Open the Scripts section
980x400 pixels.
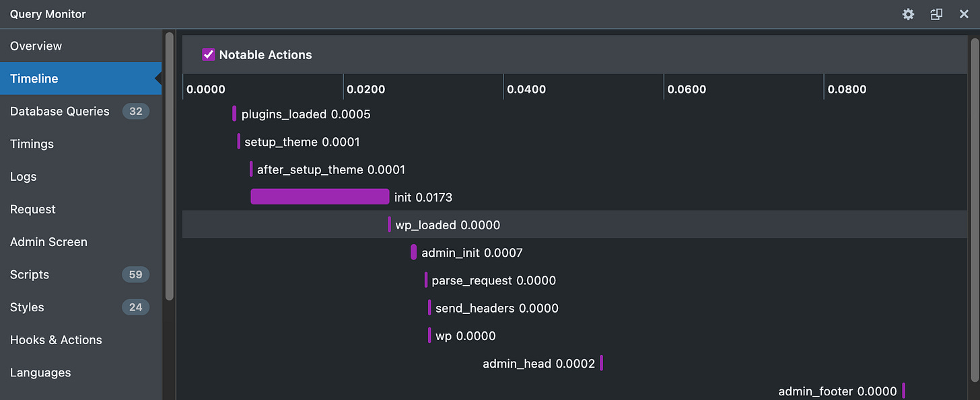(29, 274)
